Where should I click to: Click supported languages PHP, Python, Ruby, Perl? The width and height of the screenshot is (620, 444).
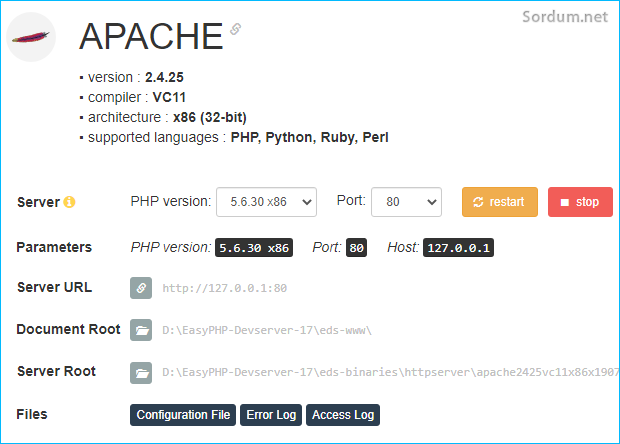point(238,138)
